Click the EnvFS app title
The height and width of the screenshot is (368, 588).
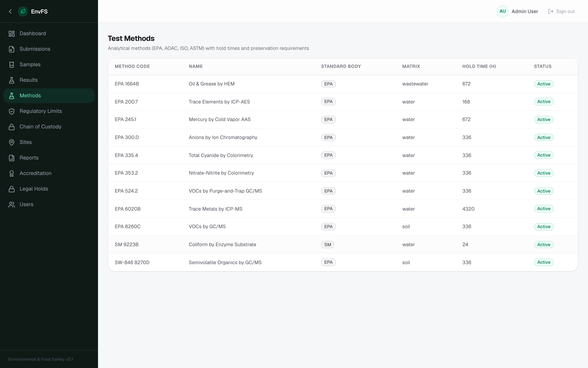tap(39, 11)
